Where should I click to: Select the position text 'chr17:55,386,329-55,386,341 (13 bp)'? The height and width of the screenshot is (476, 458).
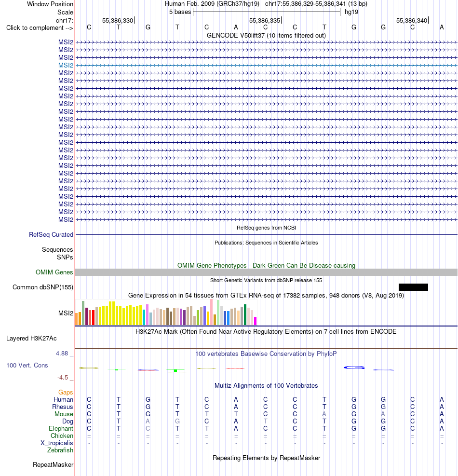pos(316,4)
